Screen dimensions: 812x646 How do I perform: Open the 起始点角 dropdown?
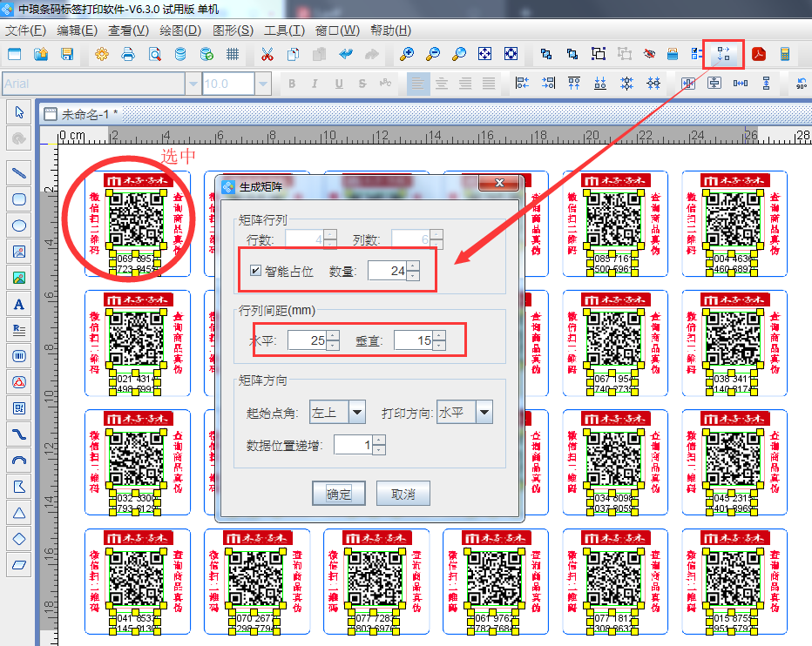(356, 412)
